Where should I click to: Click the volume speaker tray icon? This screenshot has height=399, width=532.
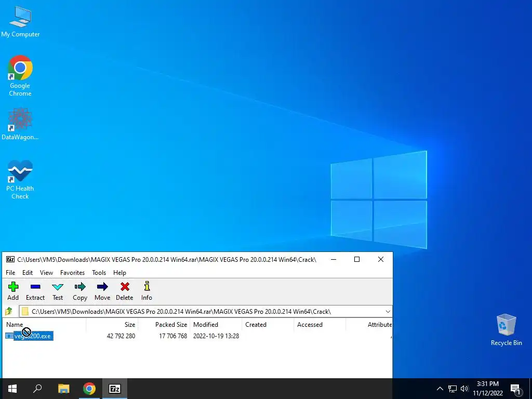click(x=464, y=389)
